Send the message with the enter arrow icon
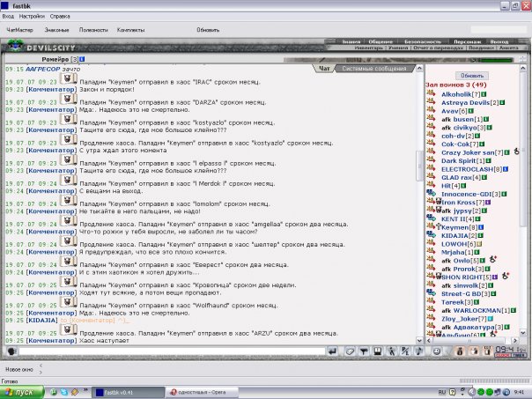 click(333, 351)
